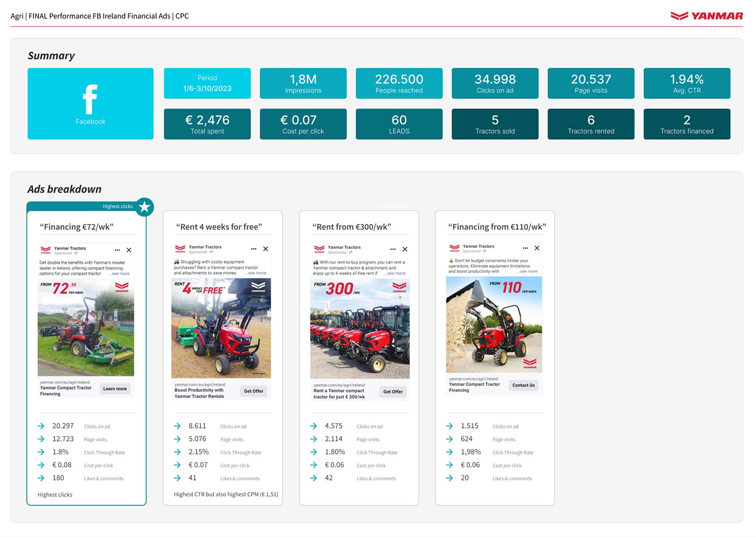Close the Rent 4 weeks for free ad preview
The height and width of the screenshot is (537, 756).
point(266,249)
